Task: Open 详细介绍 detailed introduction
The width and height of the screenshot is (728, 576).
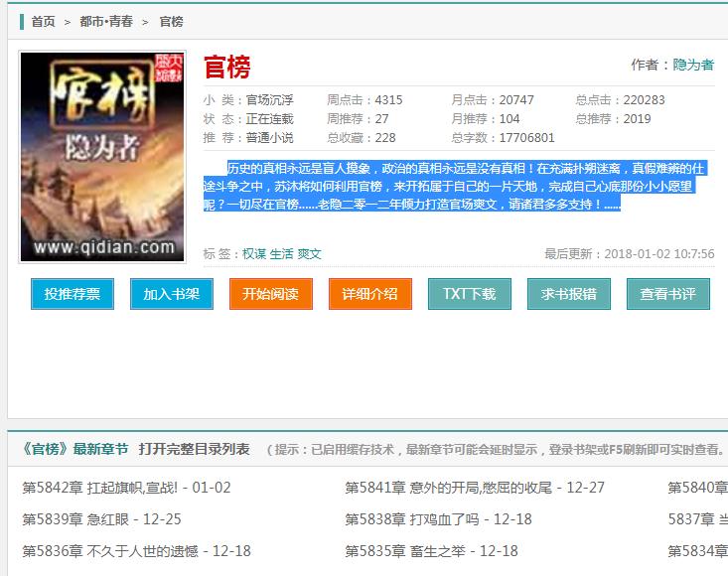Action: coord(369,294)
